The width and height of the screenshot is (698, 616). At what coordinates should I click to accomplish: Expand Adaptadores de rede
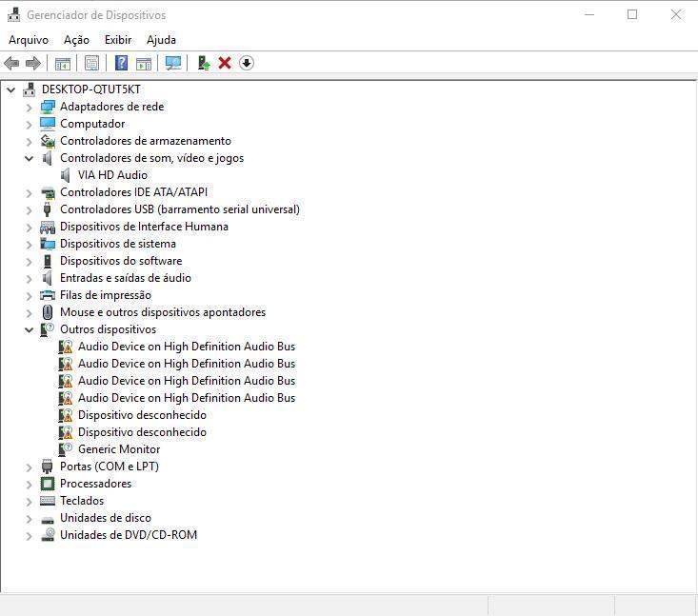click(x=29, y=108)
